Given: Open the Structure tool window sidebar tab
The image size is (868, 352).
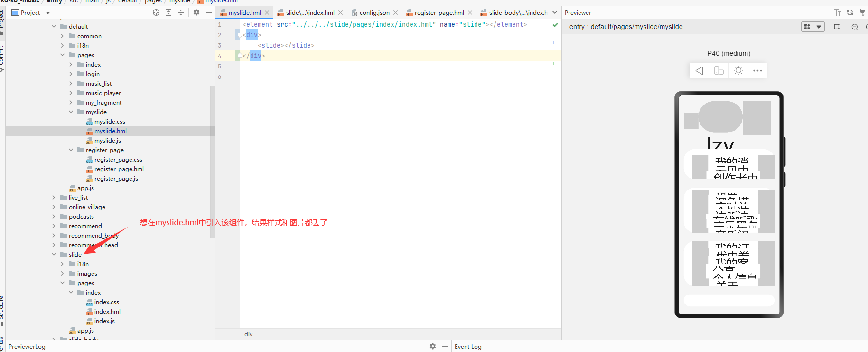Looking at the screenshot, I should click(2, 311).
